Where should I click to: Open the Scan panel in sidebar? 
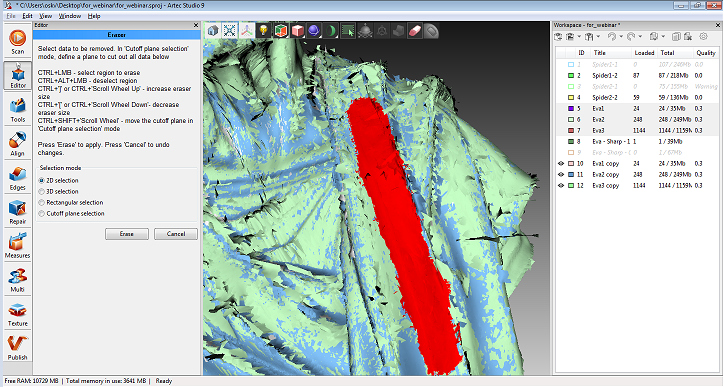coord(18,42)
